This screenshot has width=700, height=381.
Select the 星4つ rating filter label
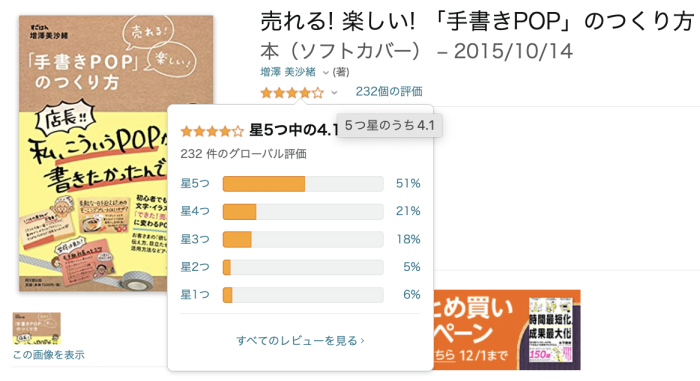(x=195, y=211)
